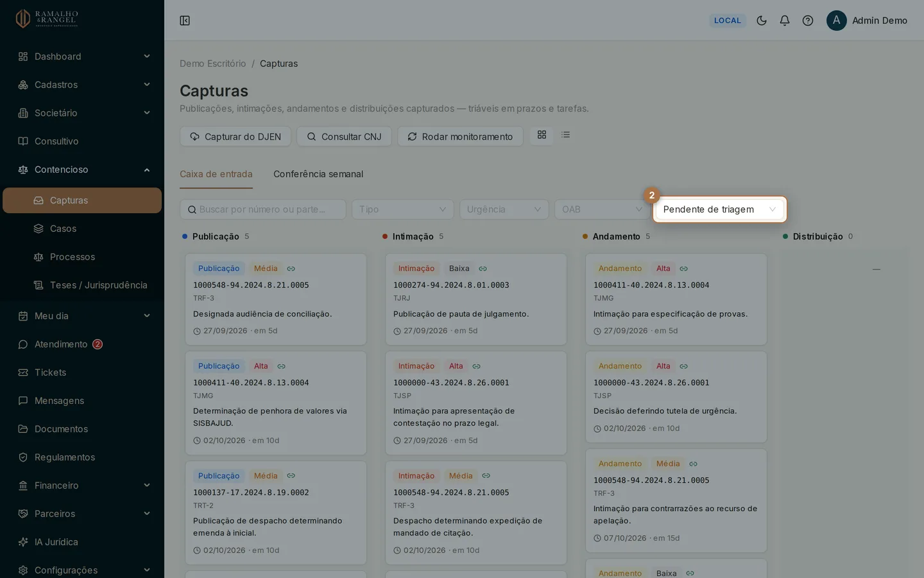Expand the Configurações menu chevron
Viewport: 924px width, 578px height.
147,570
